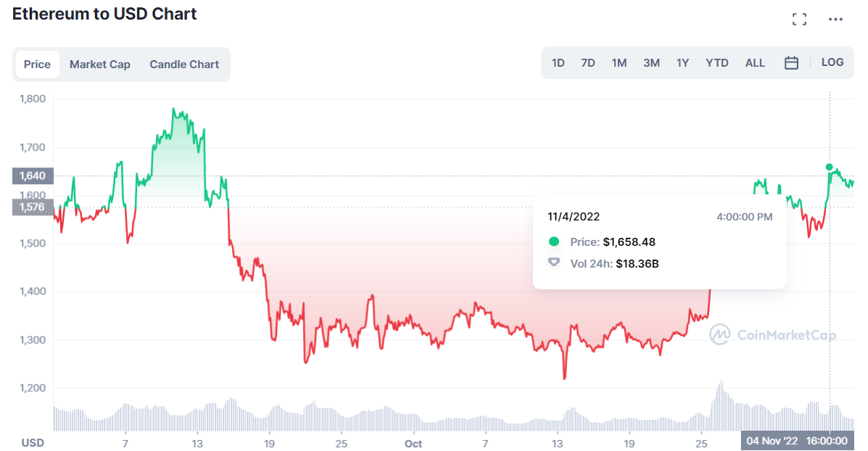Click the volume heart icon in tooltip

[553, 263]
